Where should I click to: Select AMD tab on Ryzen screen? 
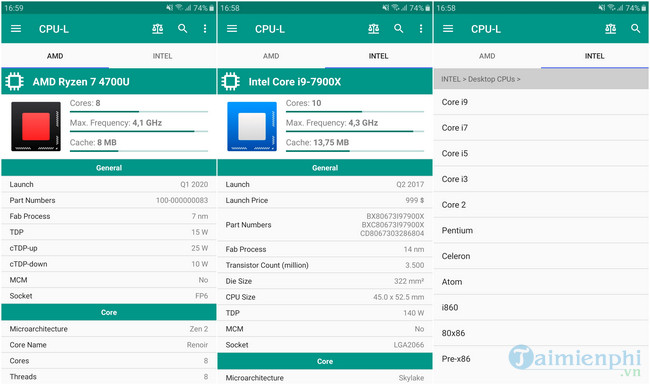pos(55,56)
